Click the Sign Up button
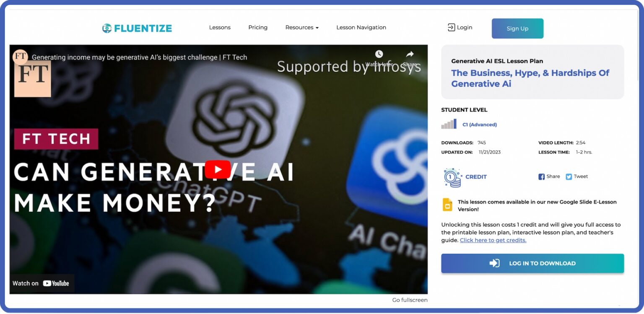Viewport: 644px width, 314px height. (517, 29)
